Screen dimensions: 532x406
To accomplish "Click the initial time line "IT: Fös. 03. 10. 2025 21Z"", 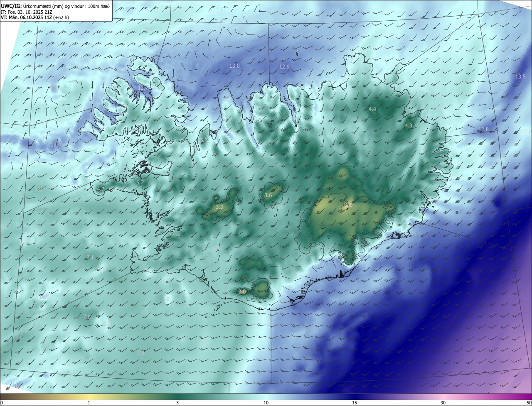I will tap(27, 12).
